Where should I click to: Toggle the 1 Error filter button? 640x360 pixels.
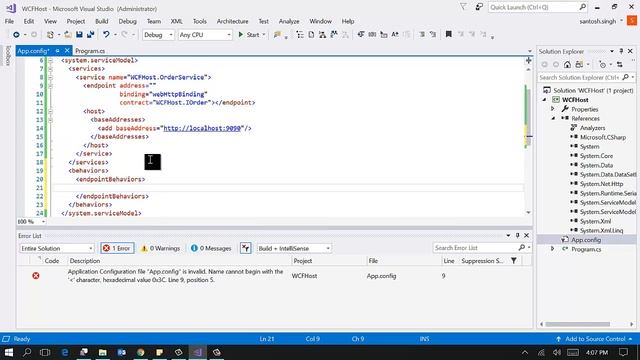(117, 248)
